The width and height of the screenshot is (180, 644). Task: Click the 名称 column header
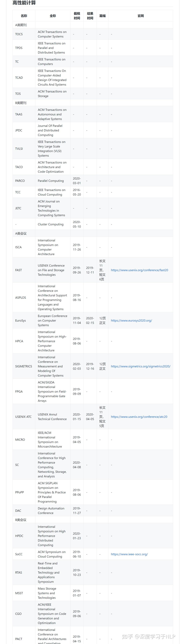click(24, 16)
